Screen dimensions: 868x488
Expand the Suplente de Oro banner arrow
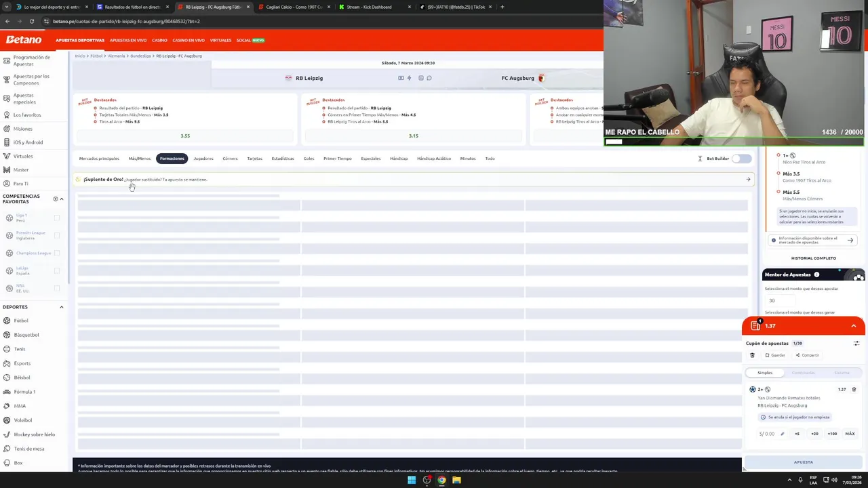pyautogui.click(x=748, y=180)
